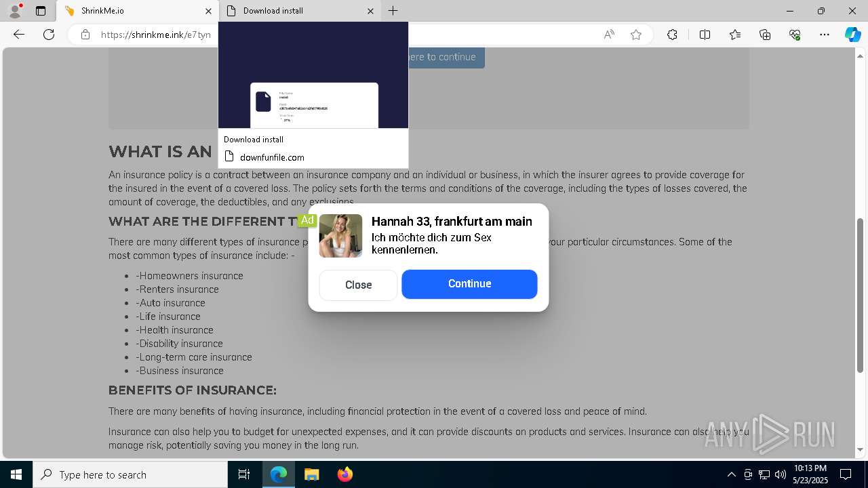The height and width of the screenshot is (488, 868).
Task: Refresh the current page
Action: click(49, 35)
